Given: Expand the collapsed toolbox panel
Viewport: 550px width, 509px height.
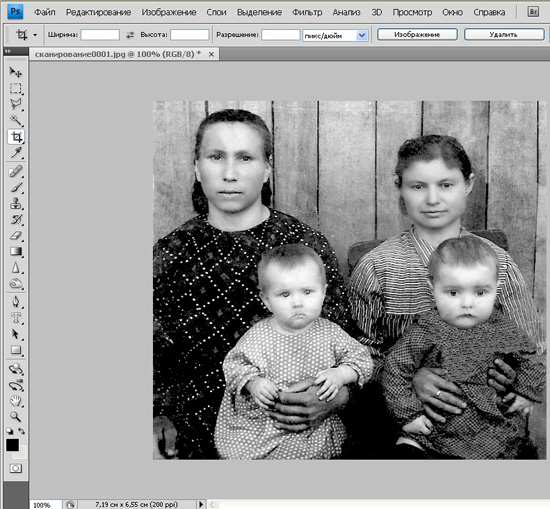Looking at the screenshot, I should coord(7,51).
